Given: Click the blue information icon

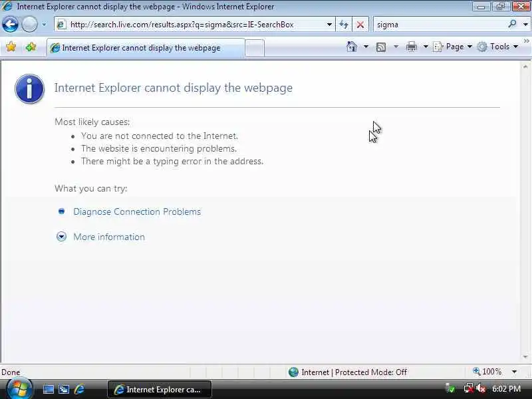Looking at the screenshot, I should (x=29, y=88).
